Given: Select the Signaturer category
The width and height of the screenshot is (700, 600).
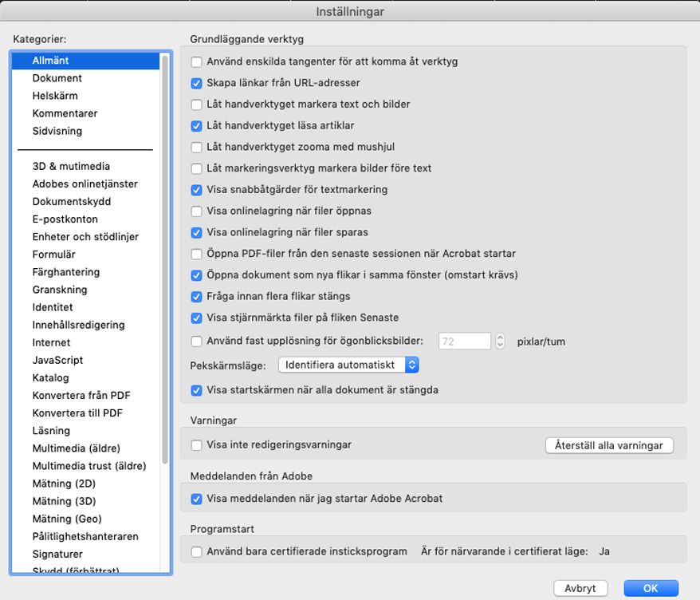Looking at the screenshot, I should (58, 554).
